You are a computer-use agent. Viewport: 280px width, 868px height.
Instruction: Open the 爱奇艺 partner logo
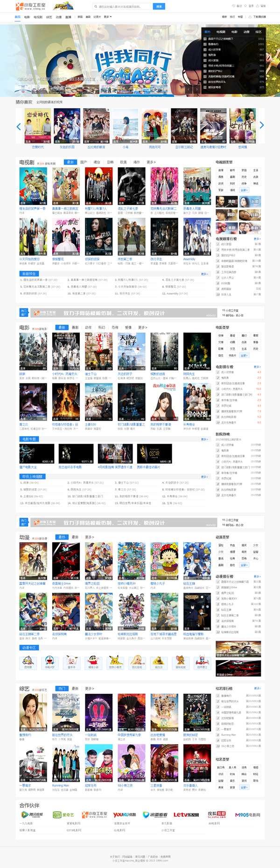(63, 814)
